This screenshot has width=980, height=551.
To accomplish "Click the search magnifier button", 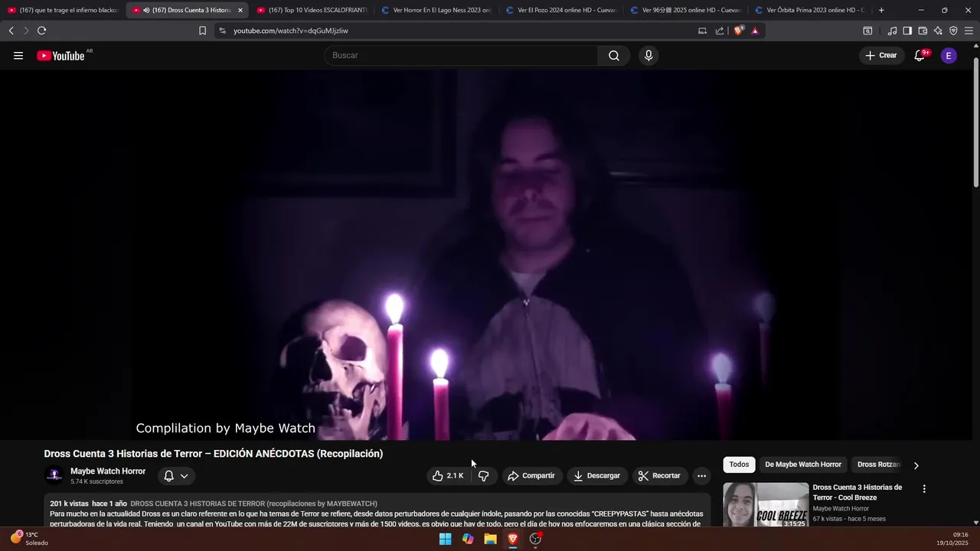I will point(614,55).
